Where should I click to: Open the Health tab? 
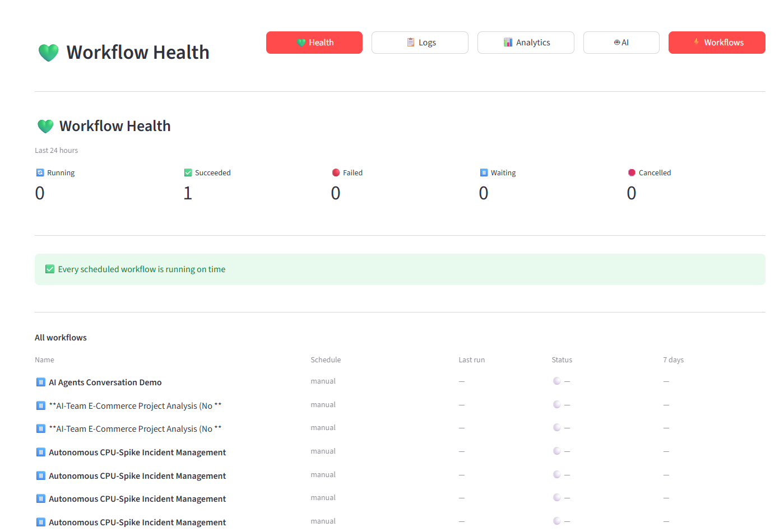(314, 43)
